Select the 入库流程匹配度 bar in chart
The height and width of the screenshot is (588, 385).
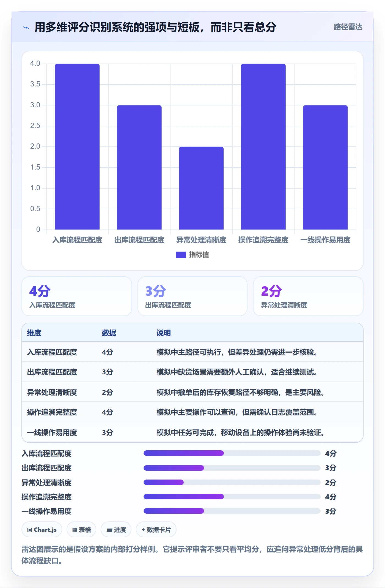77,147
